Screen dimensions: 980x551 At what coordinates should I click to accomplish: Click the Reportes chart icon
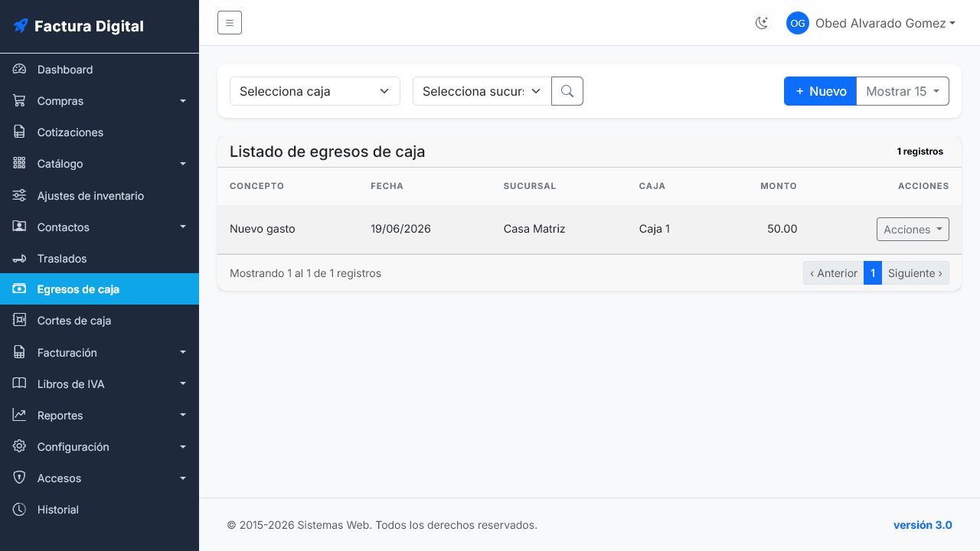pos(20,416)
